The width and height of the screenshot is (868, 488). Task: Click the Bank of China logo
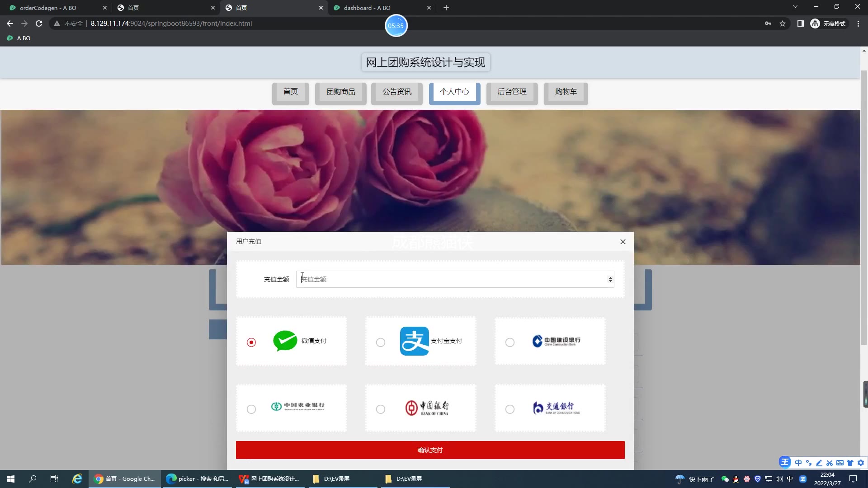(427, 408)
